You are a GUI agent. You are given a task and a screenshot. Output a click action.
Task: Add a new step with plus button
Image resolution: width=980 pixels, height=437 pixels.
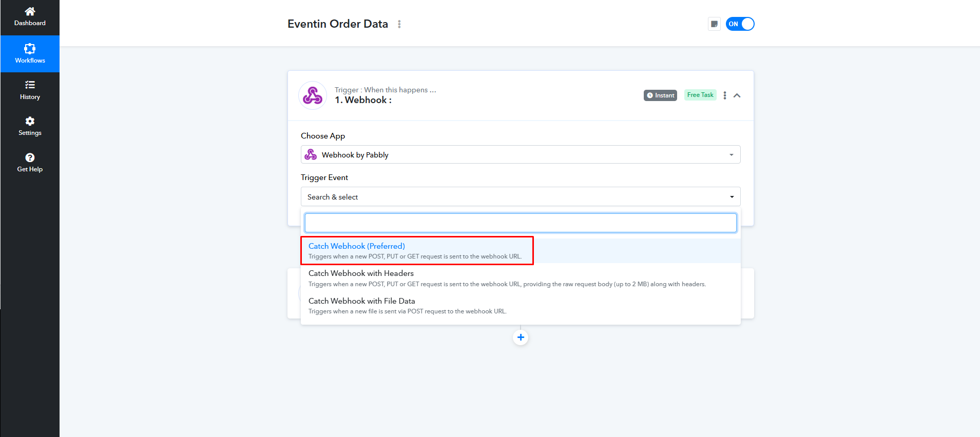tap(521, 337)
